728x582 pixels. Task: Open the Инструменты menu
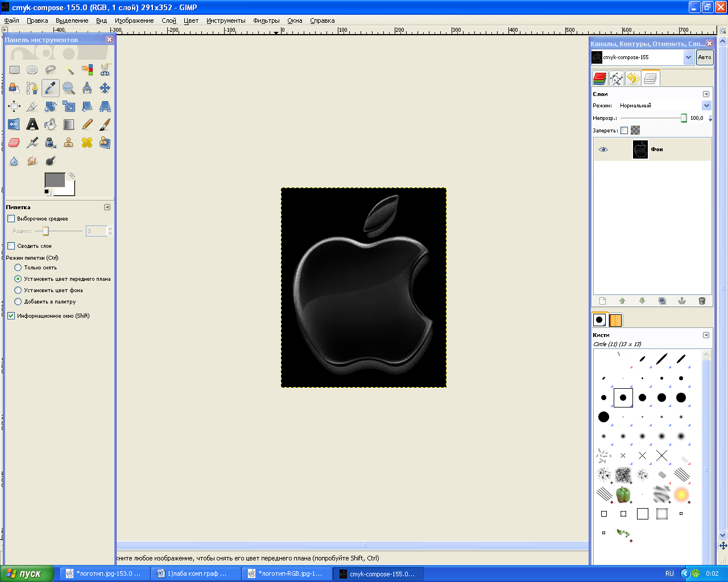point(226,20)
